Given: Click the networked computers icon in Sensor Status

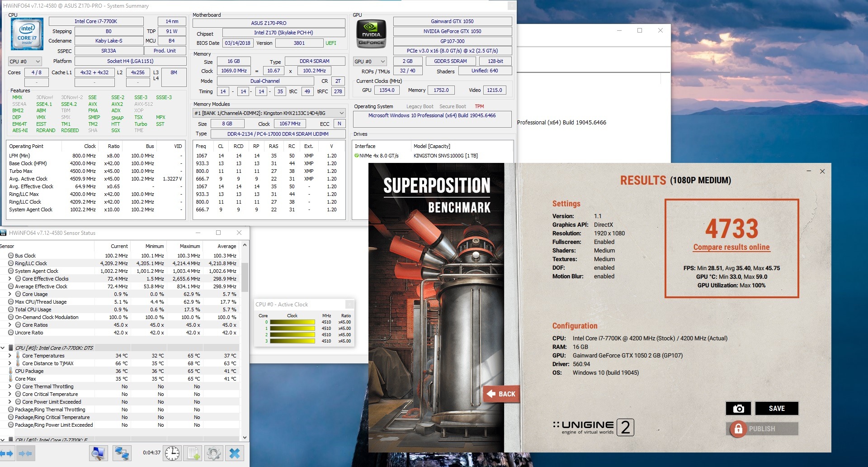Looking at the screenshot, I should tap(122, 453).
